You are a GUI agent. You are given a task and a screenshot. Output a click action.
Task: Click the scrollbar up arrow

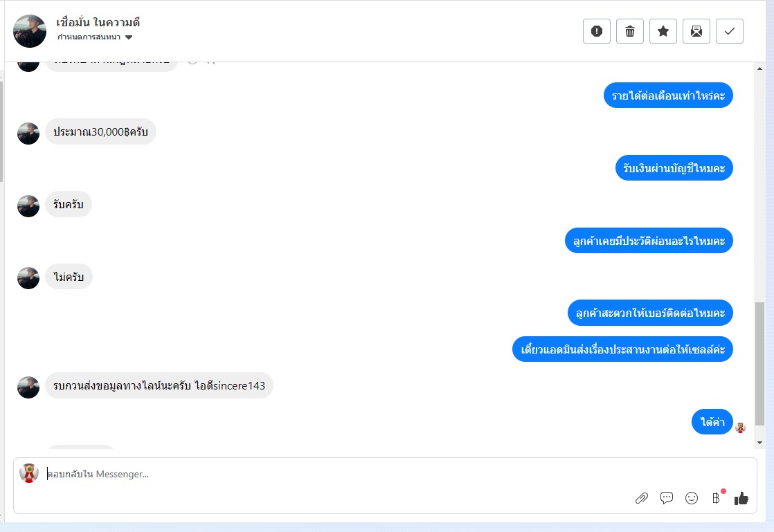[759, 68]
